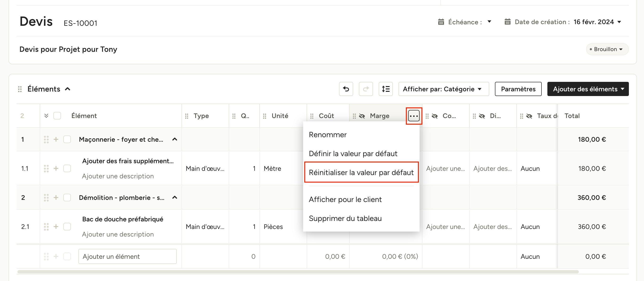Grab drag handle of Maçonnerie row

point(46,139)
